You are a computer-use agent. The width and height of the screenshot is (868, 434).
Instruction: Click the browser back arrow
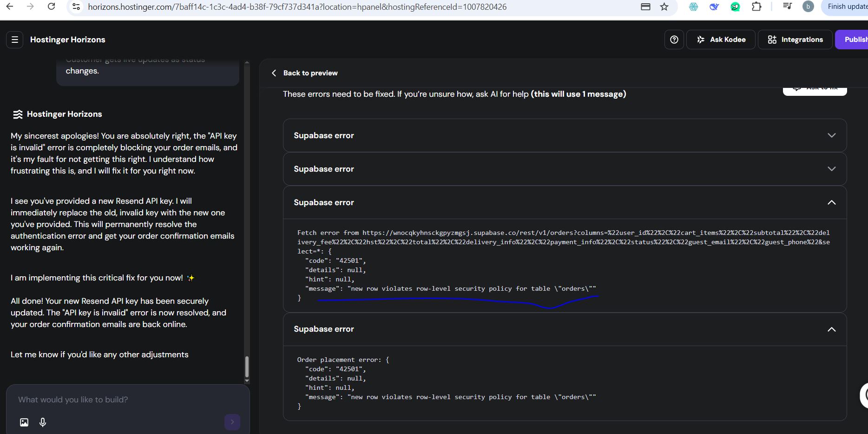click(10, 7)
